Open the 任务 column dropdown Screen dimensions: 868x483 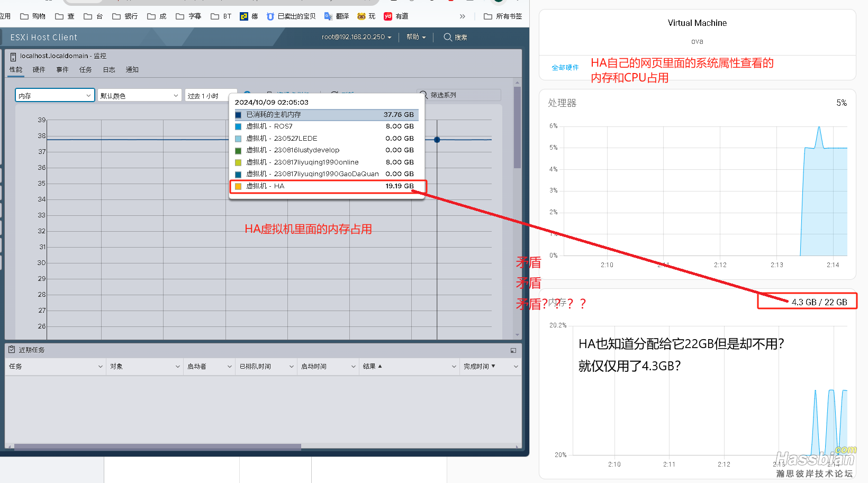point(101,366)
